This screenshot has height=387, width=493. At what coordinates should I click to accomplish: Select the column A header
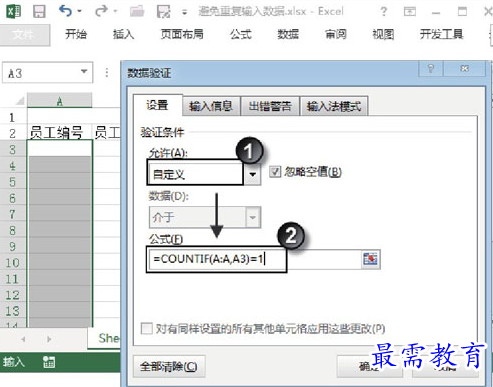(59, 100)
